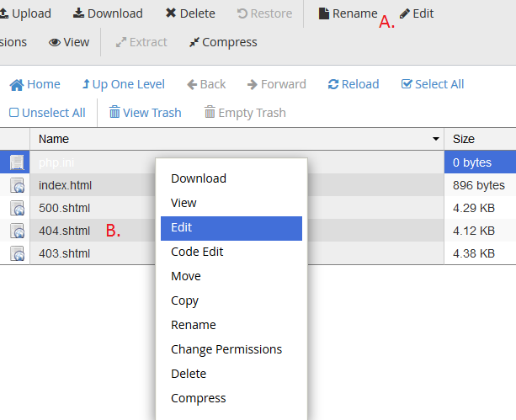Click the Download icon in top toolbar
516x420 pixels.
(x=78, y=13)
